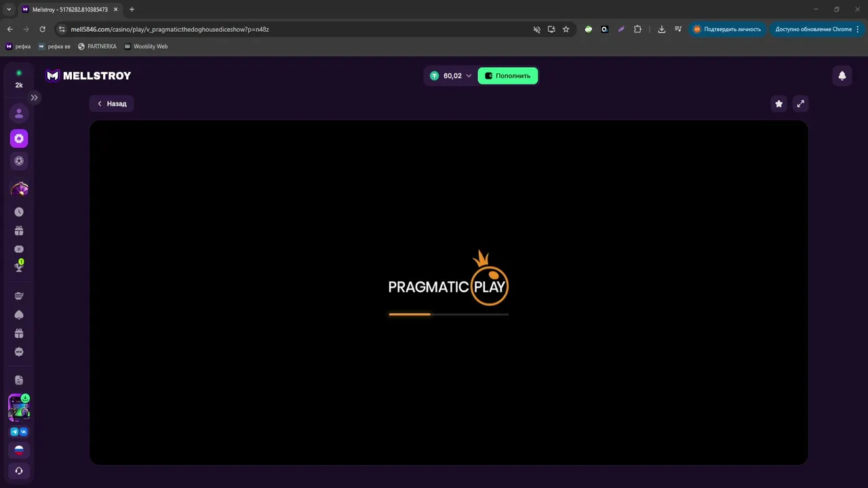Open the sports soccer ball icon
868x488 pixels.
tap(19, 161)
